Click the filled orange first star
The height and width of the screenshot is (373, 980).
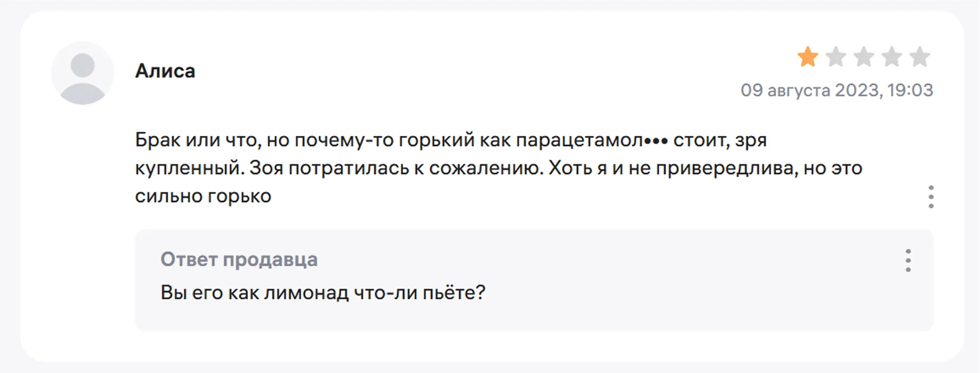tap(808, 57)
